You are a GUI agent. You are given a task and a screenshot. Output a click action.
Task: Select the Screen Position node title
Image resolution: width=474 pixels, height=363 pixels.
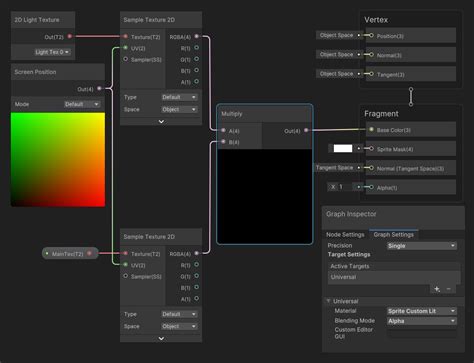point(35,72)
